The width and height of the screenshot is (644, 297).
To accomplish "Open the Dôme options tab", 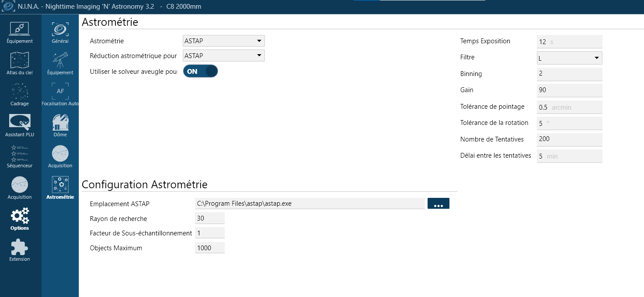I will pyautogui.click(x=60, y=126).
